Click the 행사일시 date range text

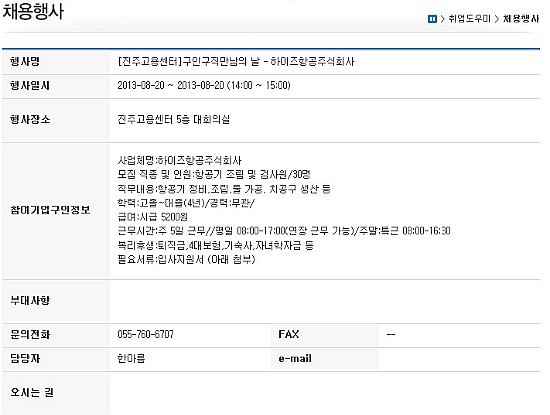click(204, 86)
